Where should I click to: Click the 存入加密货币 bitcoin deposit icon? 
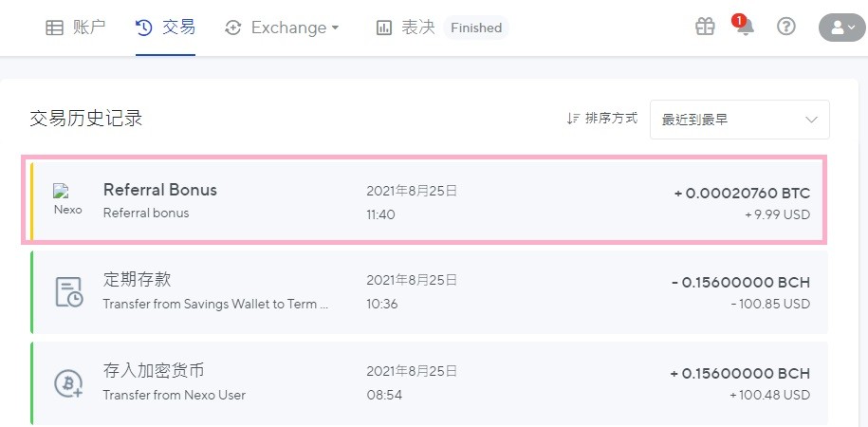point(68,383)
